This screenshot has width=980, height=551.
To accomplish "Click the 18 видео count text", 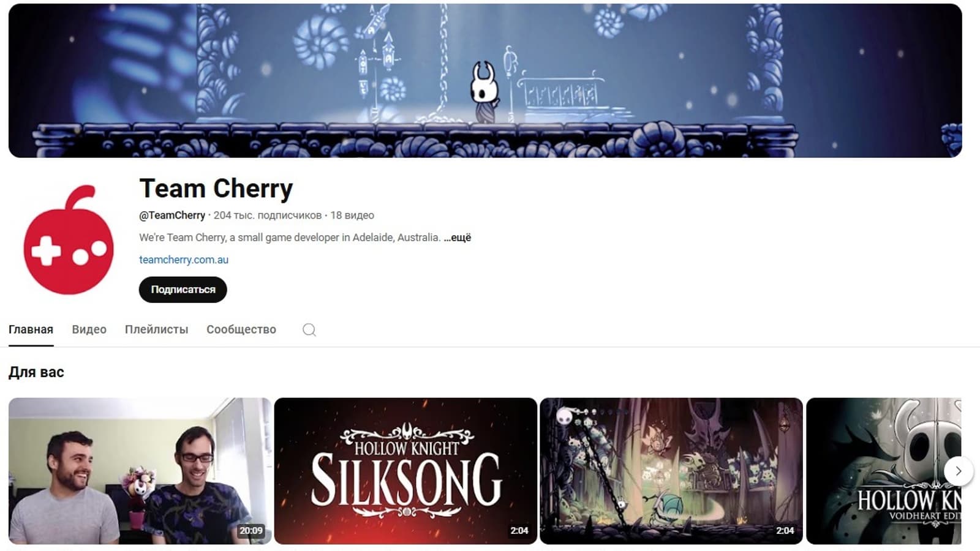I will [x=352, y=216].
